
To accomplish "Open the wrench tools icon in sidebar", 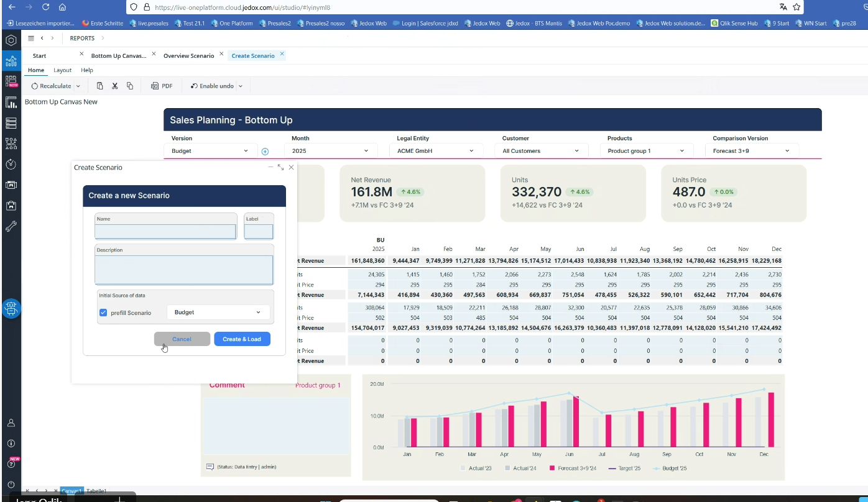I will click(x=11, y=227).
